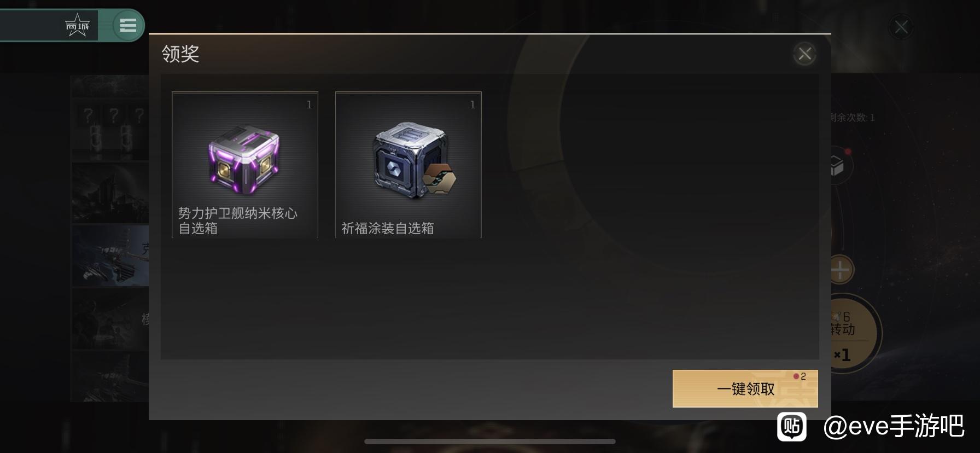
Task: Open the hamburger menu at top left
Action: click(x=128, y=25)
